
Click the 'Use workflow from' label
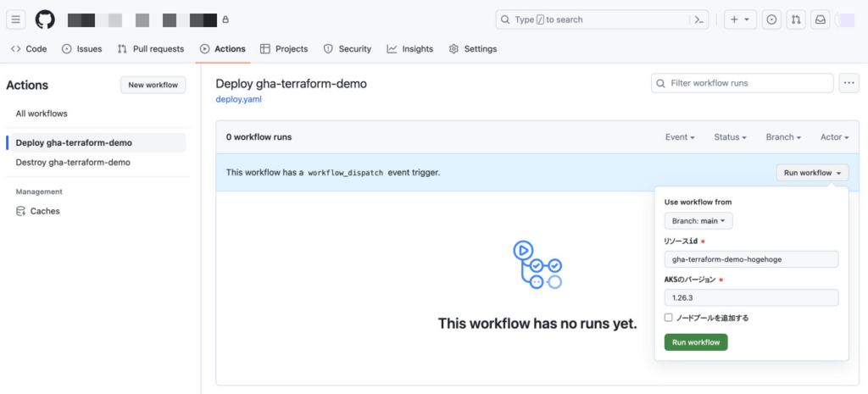(698, 202)
